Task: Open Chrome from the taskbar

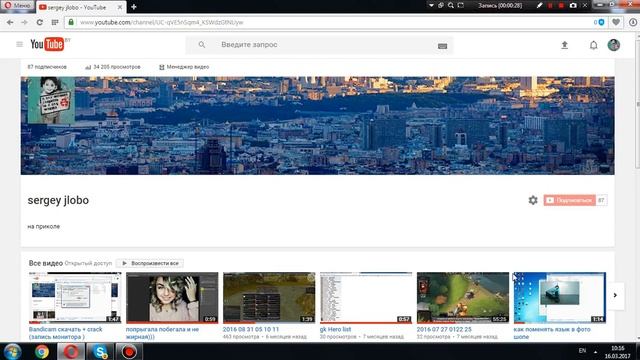Action: (42, 352)
